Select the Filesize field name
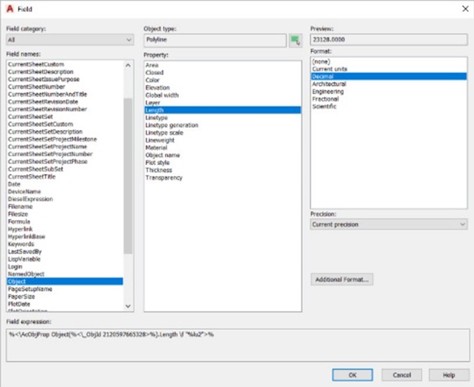Image resolution: width=474 pixels, height=387 pixels. click(65, 214)
